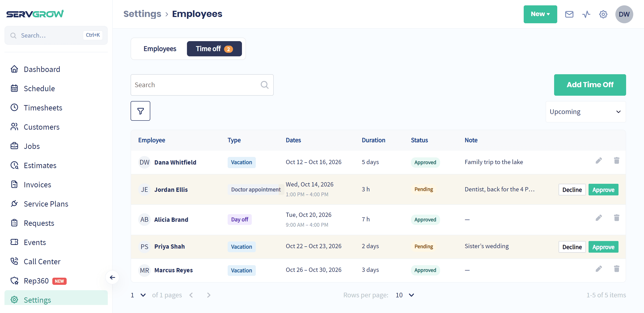Image resolution: width=644 pixels, height=313 pixels.
Task: Open Call Center in the sidebar
Action: click(x=56, y=262)
